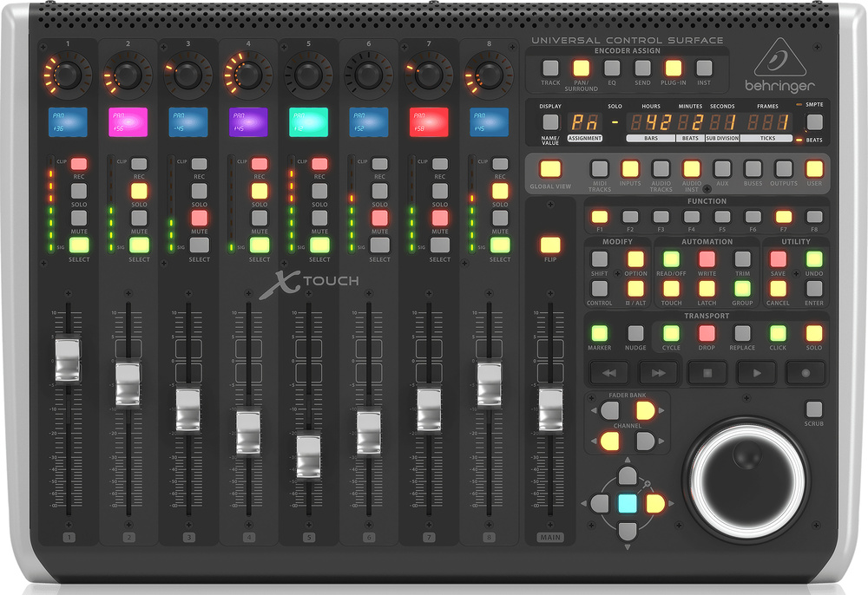Select the EQ encoder assign button
Screen dimensions: 868x595
click(612, 68)
